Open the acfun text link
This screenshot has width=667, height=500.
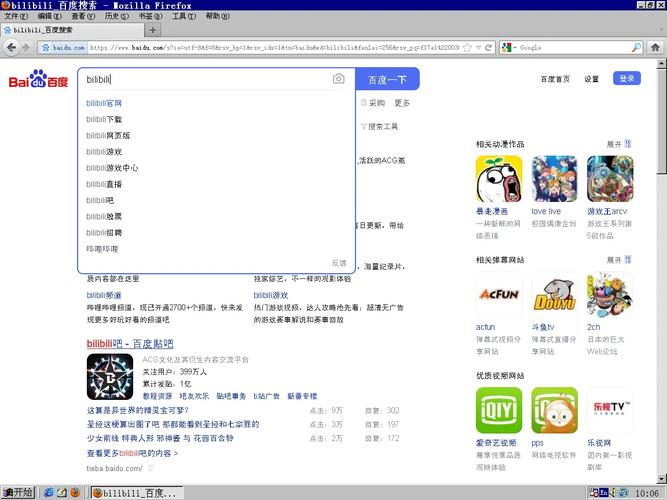[x=485, y=327]
